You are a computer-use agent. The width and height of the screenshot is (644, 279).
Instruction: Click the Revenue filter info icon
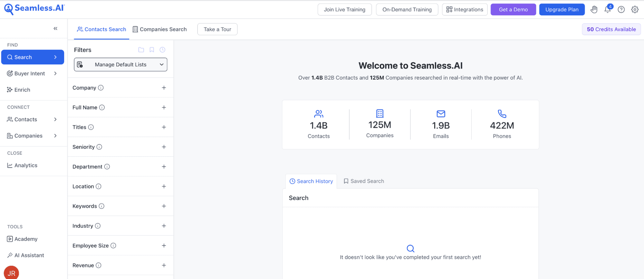click(99, 265)
